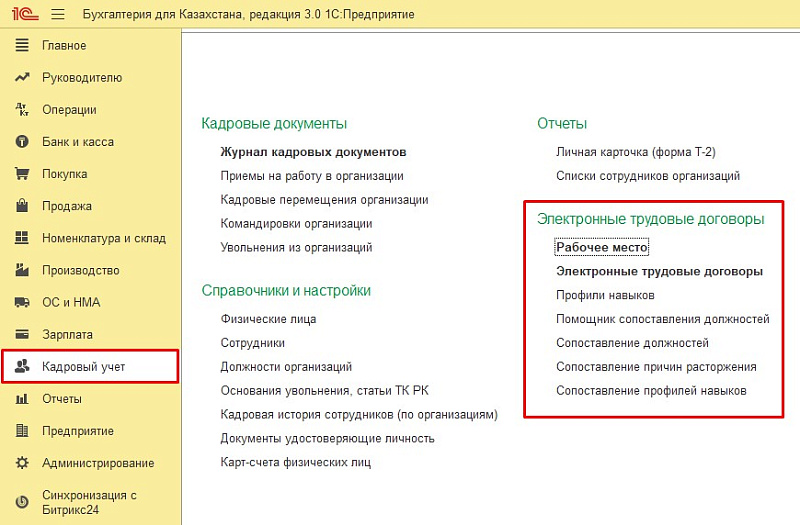Click the Синхронизация с Битрикс24 clock icon
This screenshot has width=800, height=525.
click(21, 502)
